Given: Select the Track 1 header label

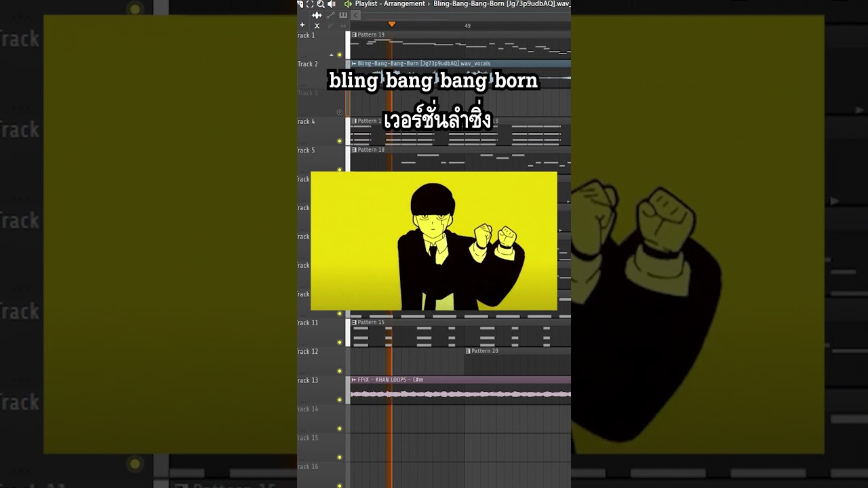Looking at the screenshot, I should tap(306, 35).
